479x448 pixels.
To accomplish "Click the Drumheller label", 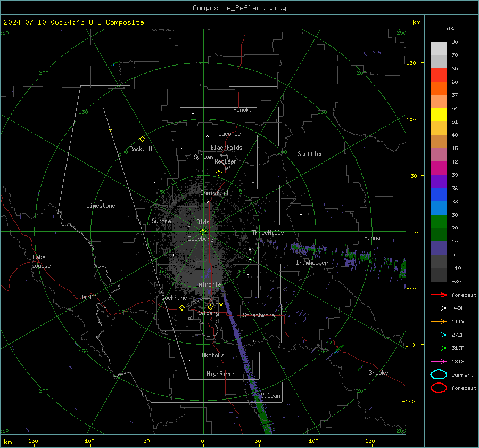I will 312,263.
